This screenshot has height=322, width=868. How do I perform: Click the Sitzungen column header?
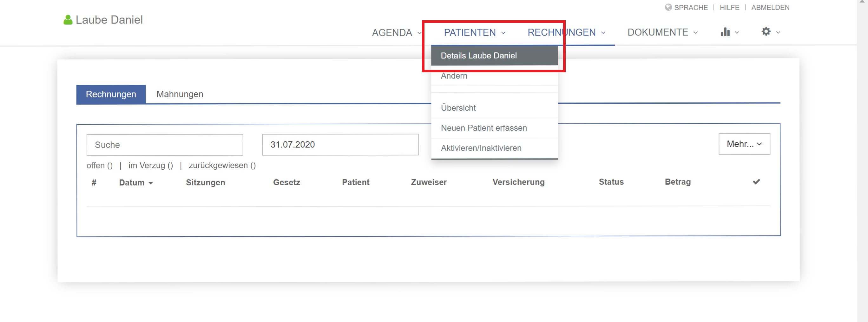(x=205, y=182)
